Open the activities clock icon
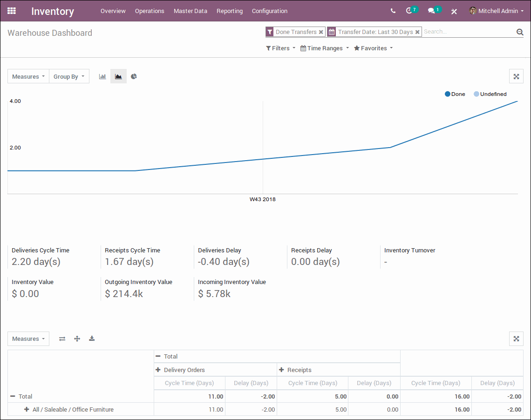Viewport: 531px width, 420px height. coord(409,11)
